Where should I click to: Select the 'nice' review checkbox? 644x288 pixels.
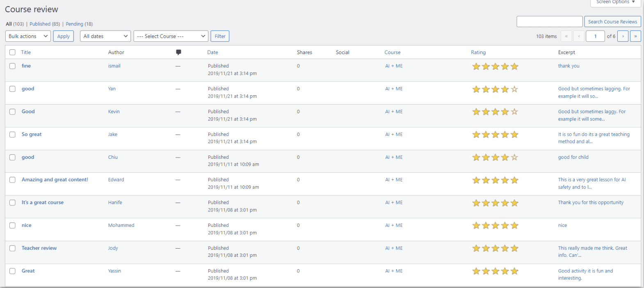[12, 225]
